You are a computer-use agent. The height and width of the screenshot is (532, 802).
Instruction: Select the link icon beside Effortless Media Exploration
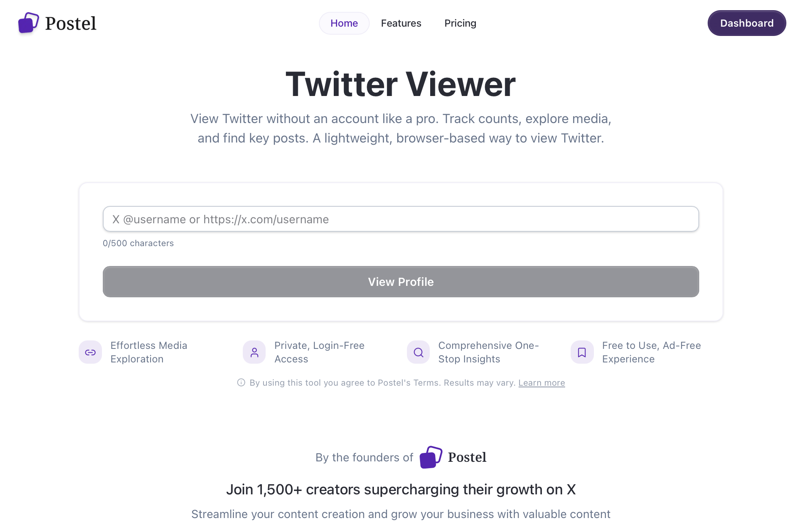click(x=90, y=352)
